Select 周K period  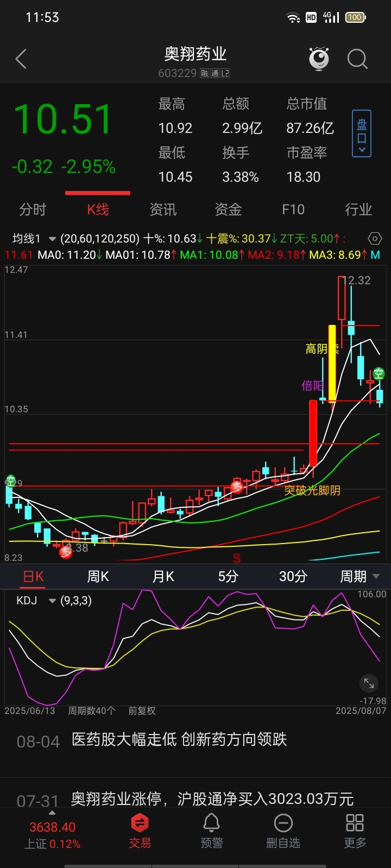pyautogui.click(x=98, y=576)
